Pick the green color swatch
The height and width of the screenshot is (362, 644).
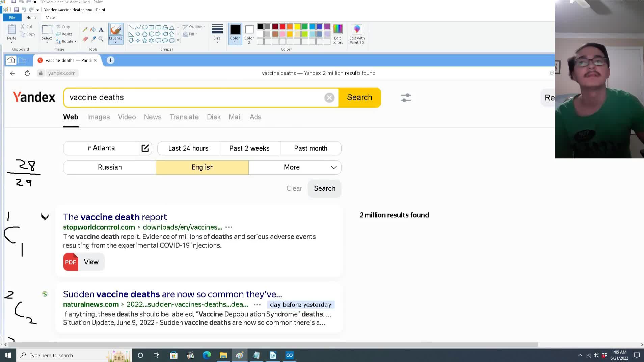[305, 27]
